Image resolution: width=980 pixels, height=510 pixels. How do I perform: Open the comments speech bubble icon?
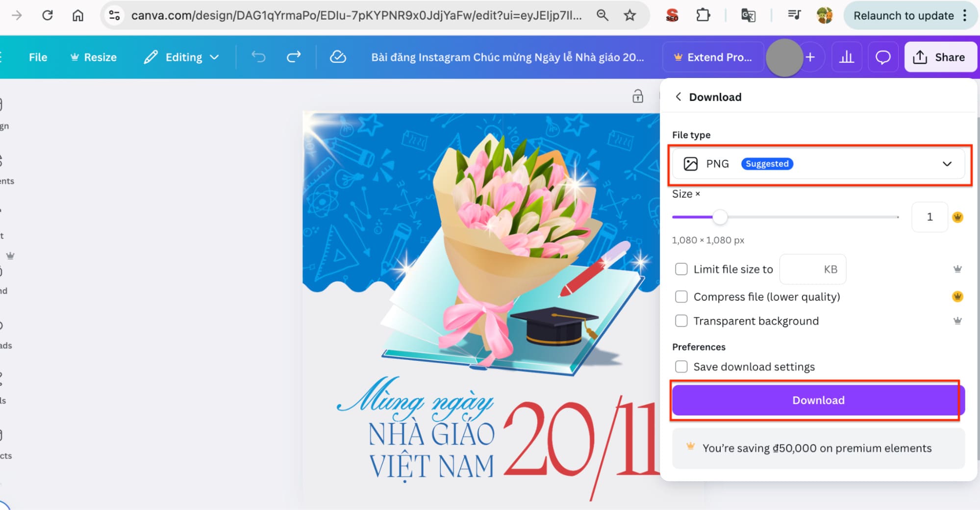point(883,57)
